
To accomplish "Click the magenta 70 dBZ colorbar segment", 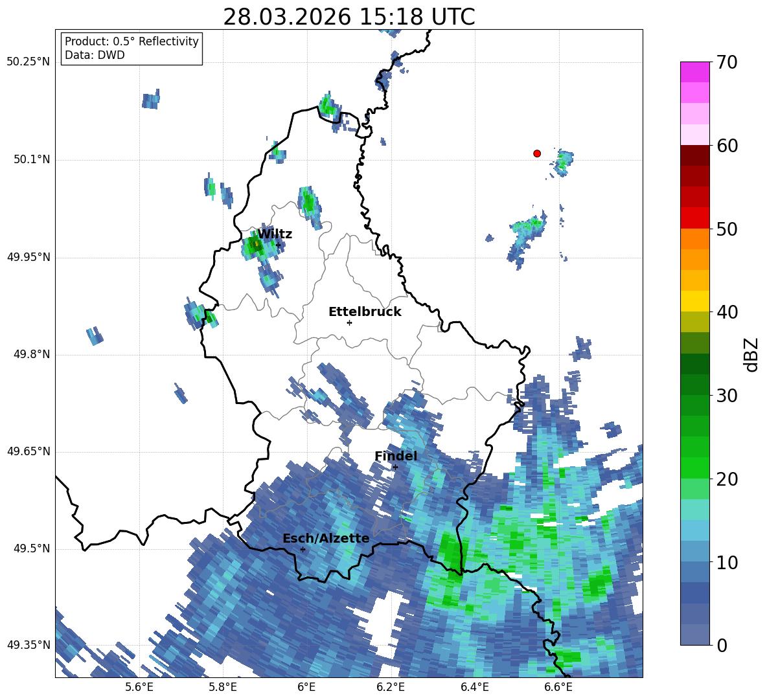I will click(x=694, y=72).
